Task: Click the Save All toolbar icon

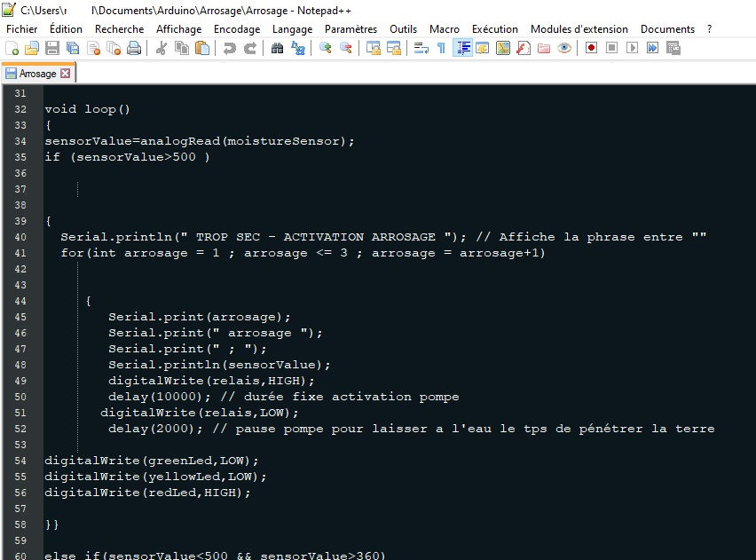Action: click(73, 48)
